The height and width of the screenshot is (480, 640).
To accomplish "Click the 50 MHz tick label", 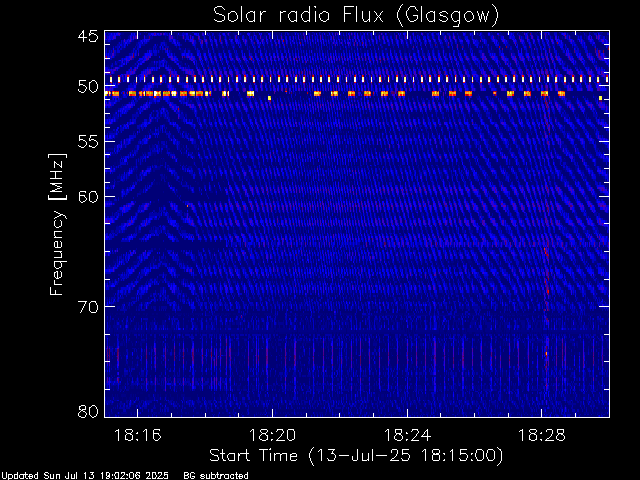I will pos(88,87).
